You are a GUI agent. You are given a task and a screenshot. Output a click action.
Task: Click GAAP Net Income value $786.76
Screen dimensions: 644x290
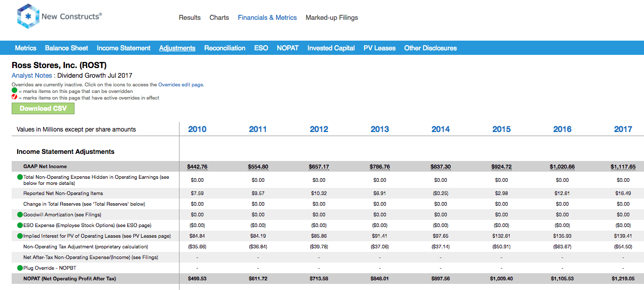coord(380,167)
